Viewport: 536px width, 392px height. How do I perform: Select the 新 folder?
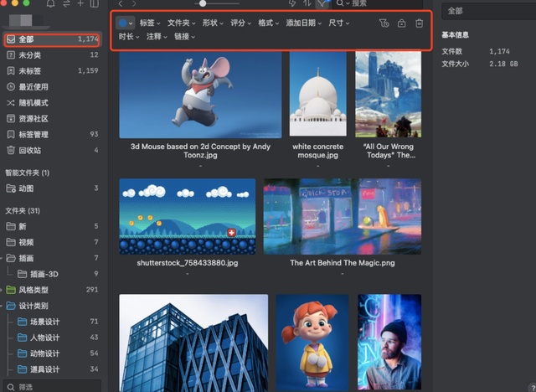[52, 226]
